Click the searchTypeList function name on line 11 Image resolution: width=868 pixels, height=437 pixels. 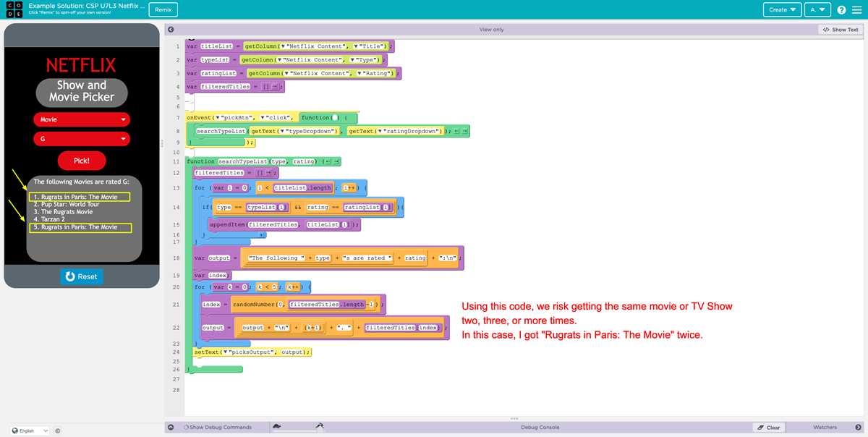click(x=242, y=161)
